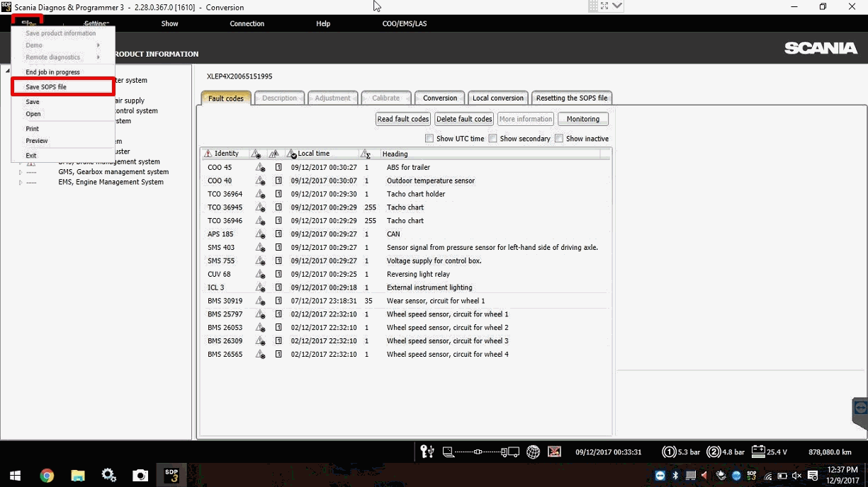This screenshot has height=487, width=868.
Task: Click the muted volume tray icon
Action: [797, 476]
